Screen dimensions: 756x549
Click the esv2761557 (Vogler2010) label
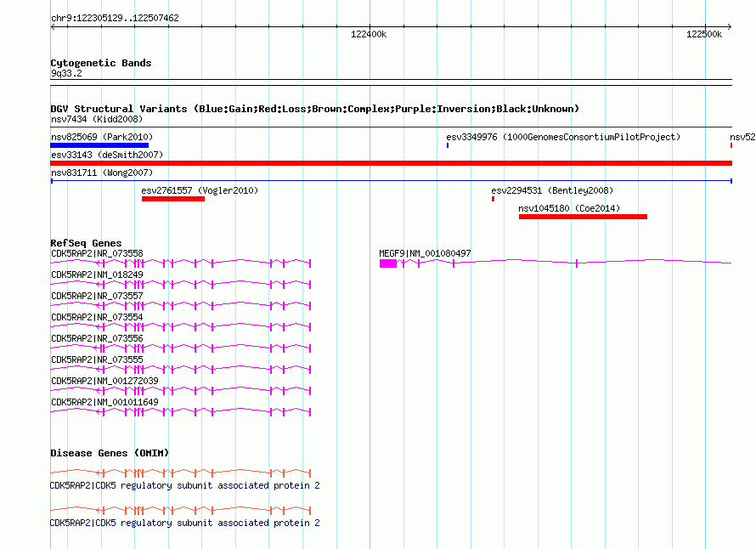coord(200,190)
